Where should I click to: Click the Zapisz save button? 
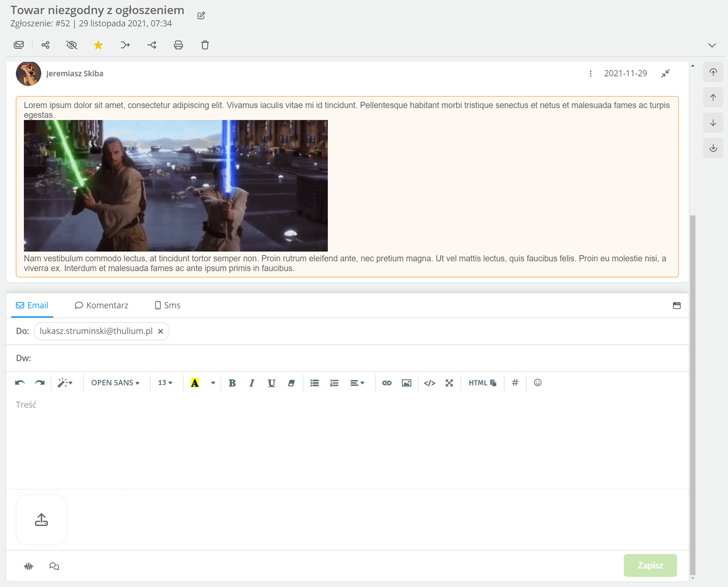click(650, 566)
